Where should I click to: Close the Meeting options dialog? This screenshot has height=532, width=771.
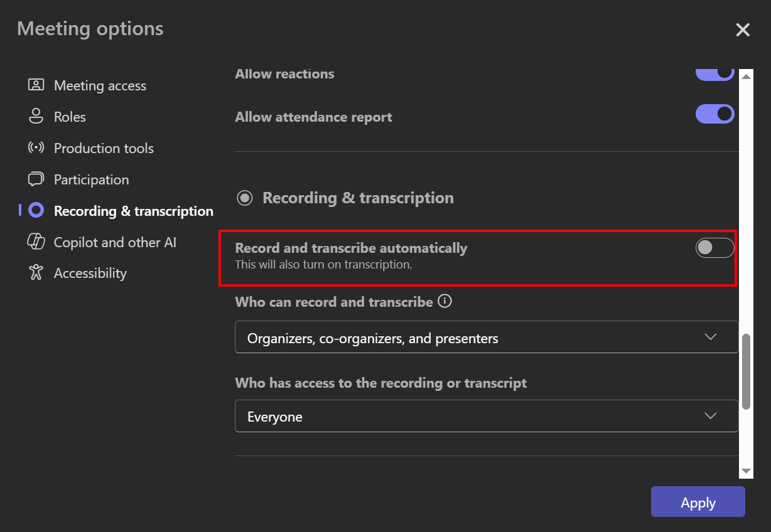[743, 29]
